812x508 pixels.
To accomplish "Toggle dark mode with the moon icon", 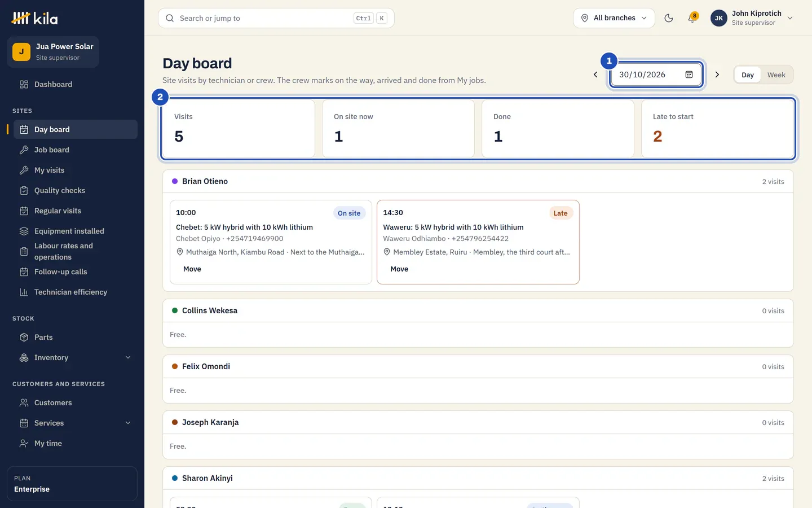I will point(669,18).
